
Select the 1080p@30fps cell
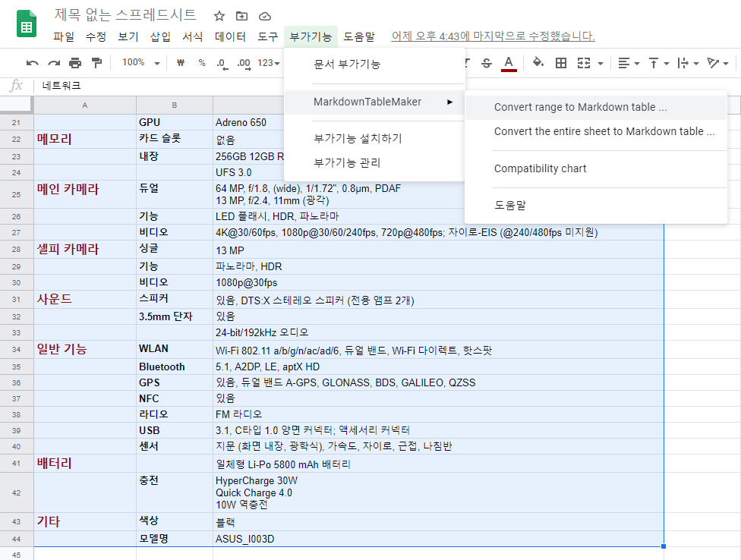pyautogui.click(x=438, y=283)
